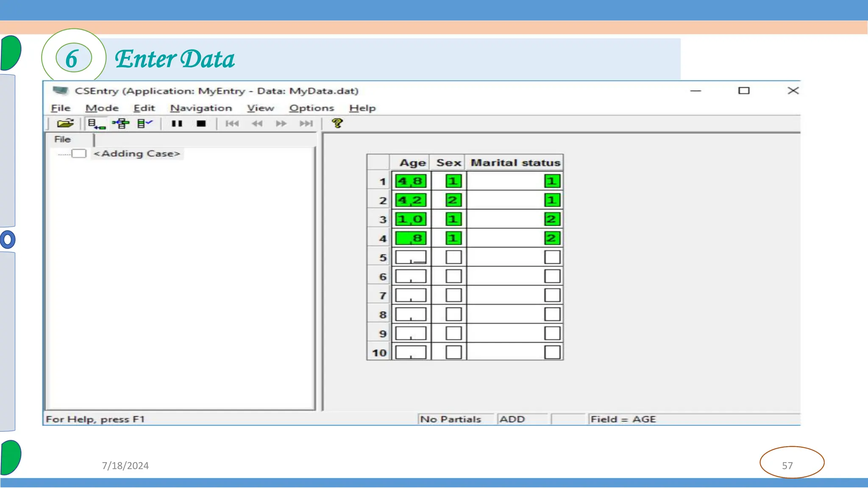
Task: Click the empty Sex field in row 8
Action: pos(453,314)
